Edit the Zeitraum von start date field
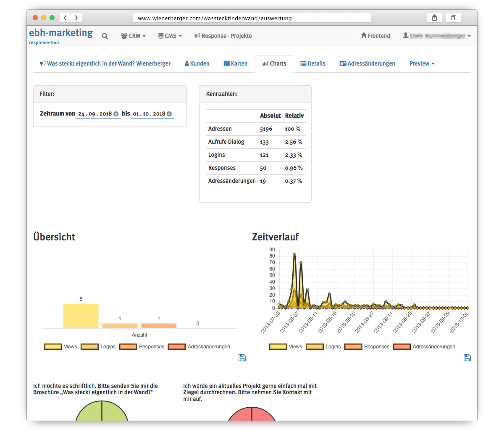This screenshot has height=440, width=504. click(x=98, y=114)
